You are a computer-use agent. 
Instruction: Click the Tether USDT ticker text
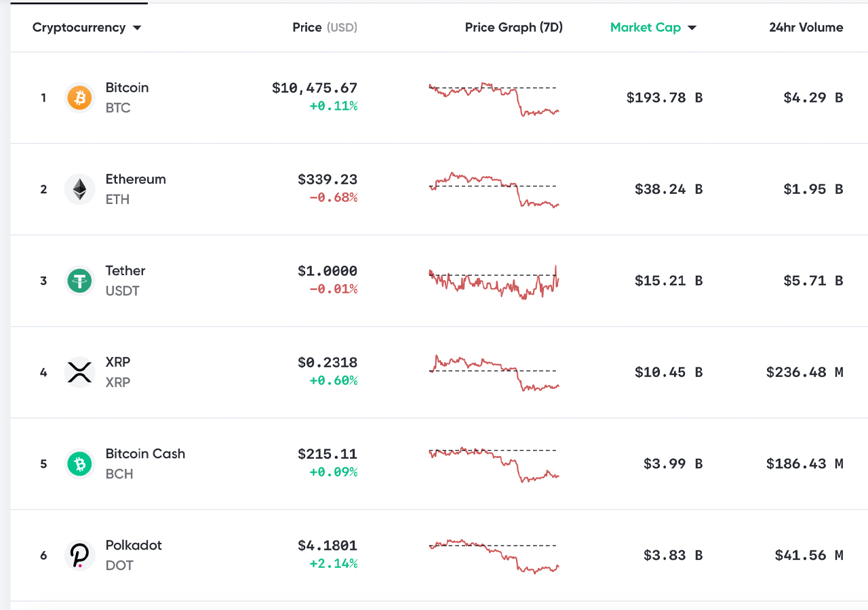[122, 291]
